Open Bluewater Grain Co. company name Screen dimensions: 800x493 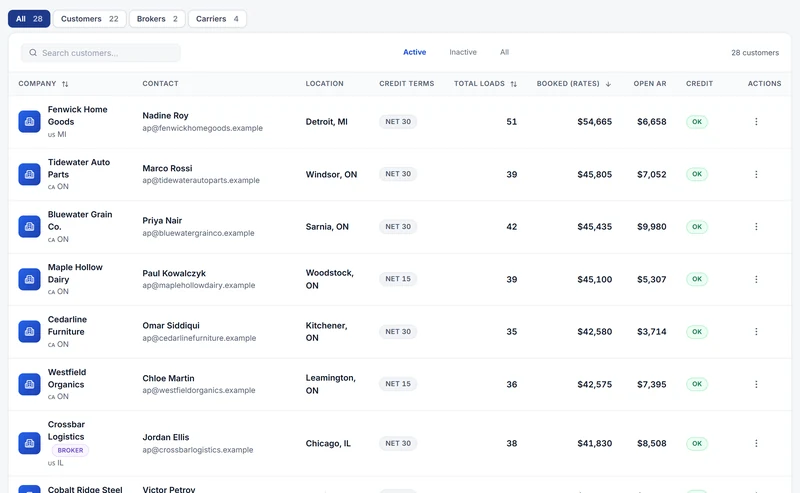80,220
